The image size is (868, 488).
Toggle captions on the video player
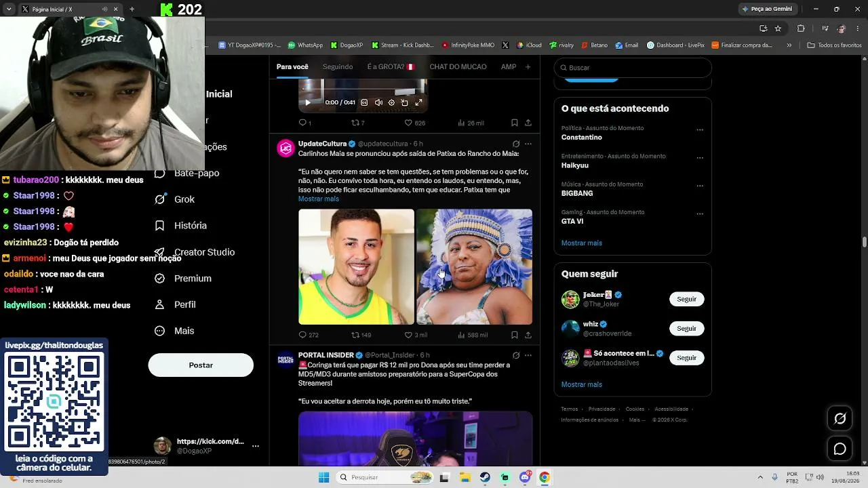[364, 102]
